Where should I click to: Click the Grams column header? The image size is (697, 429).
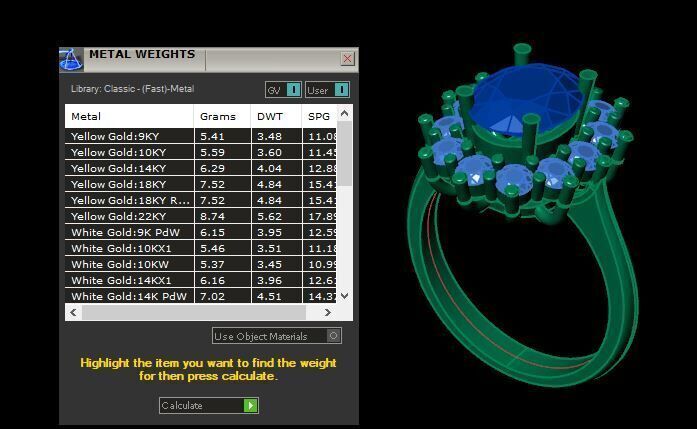pos(222,116)
